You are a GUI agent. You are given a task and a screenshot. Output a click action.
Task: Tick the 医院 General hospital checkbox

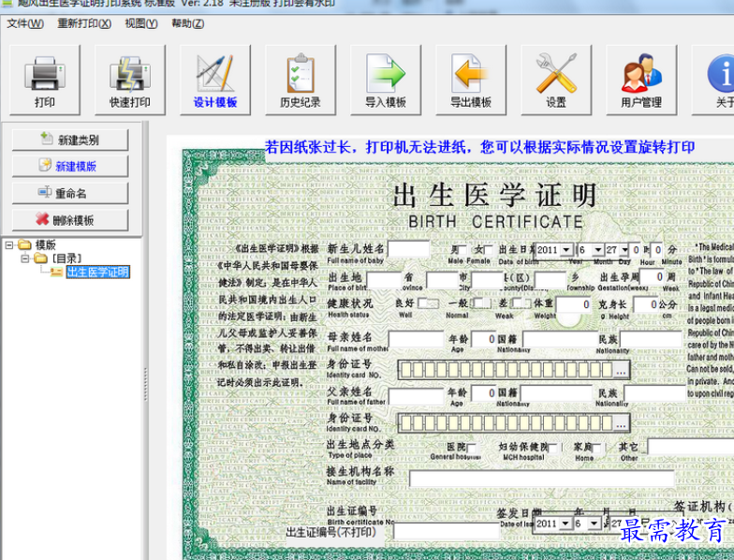(472, 449)
